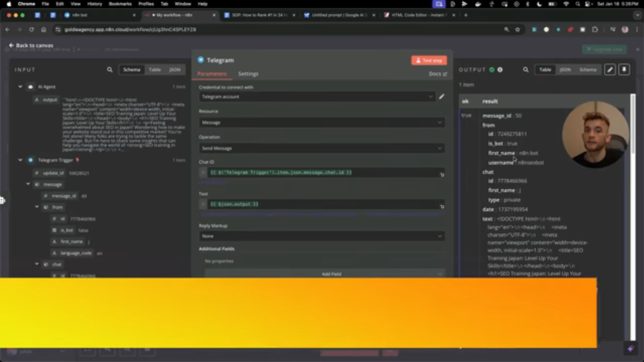The height and width of the screenshot is (362, 644).
Task: Switch INPUT view to Schema
Action: pyautogui.click(x=132, y=70)
